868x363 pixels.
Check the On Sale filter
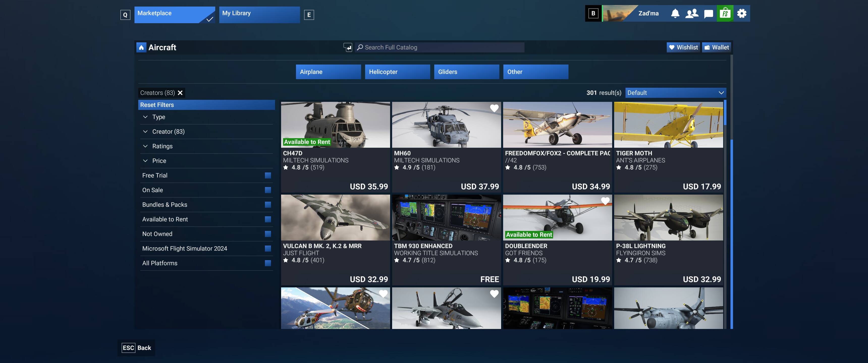[268, 190]
